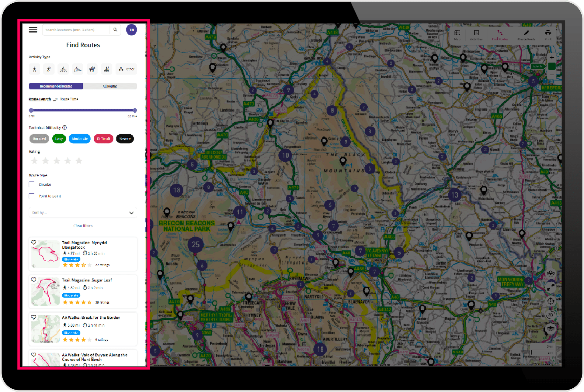584x392 pixels.
Task: Select the running activity type icon
Action: (x=49, y=69)
